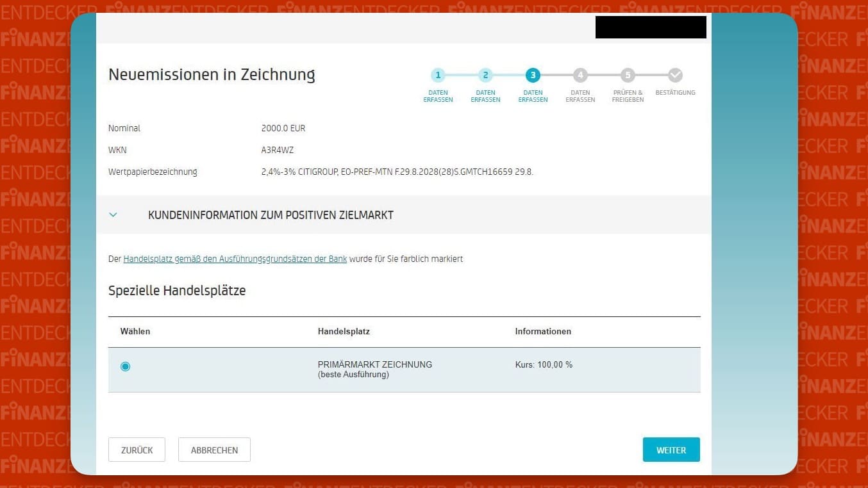Click the Zurück button

coord(137,450)
